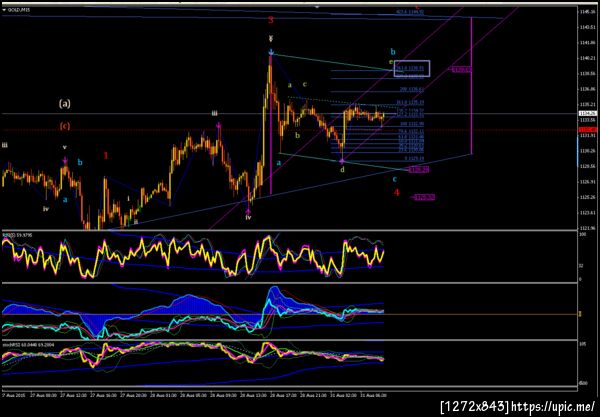Select the Fibonacci 161.8 level label
The width and height of the screenshot is (600, 417).
point(409,103)
